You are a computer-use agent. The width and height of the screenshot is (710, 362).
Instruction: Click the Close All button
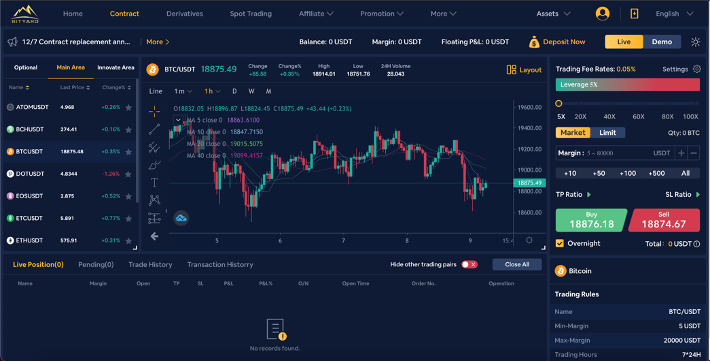pyautogui.click(x=517, y=265)
